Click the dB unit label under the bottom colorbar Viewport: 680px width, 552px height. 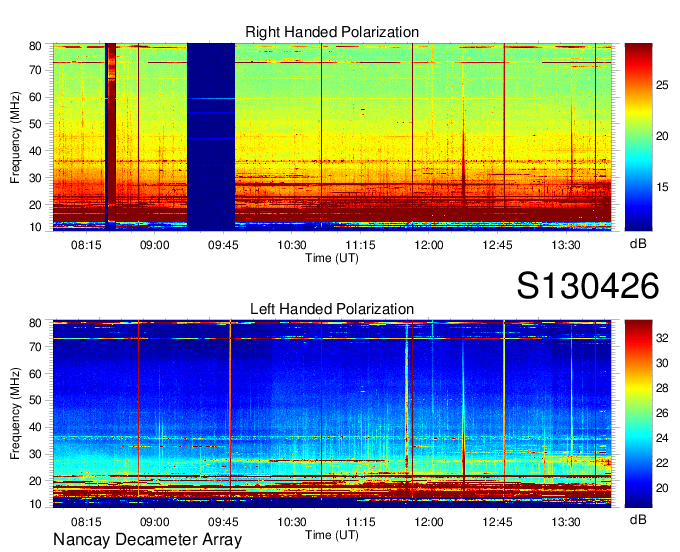point(638,520)
